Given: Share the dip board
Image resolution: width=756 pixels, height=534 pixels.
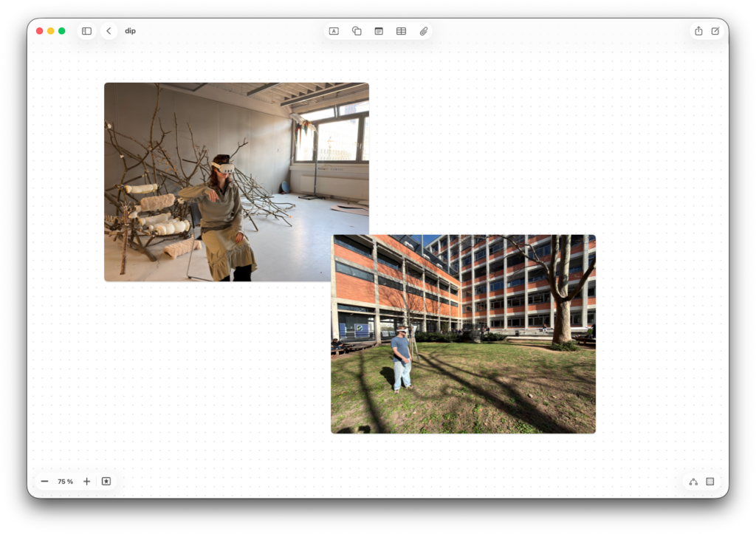Looking at the screenshot, I should pyautogui.click(x=698, y=31).
